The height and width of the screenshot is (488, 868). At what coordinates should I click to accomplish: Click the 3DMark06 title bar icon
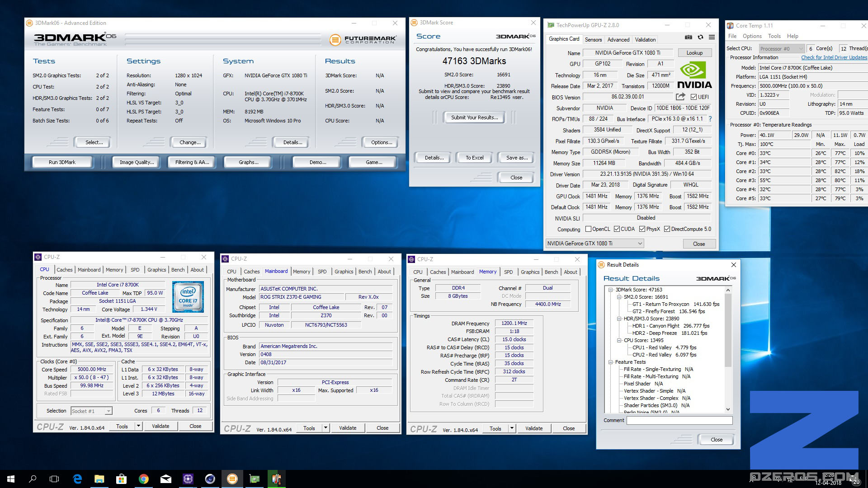coord(29,23)
